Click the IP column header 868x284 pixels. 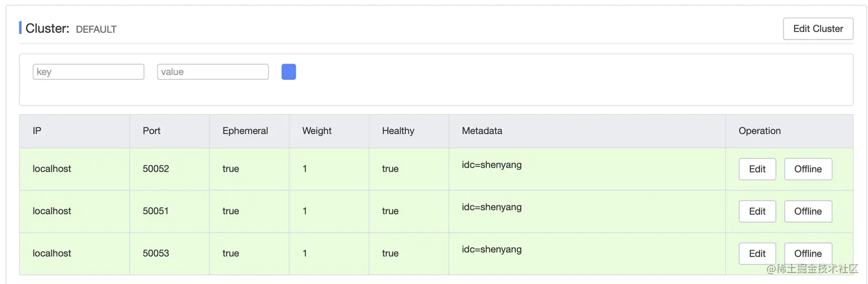pos(37,131)
